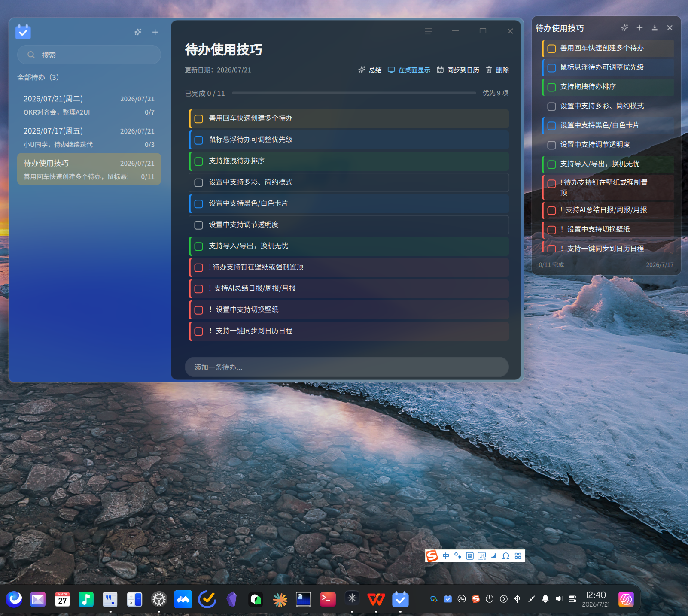Select the 2026/07/21(周二) list in sidebar
The height and width of the screenshot is (616, 688).
(89, 105)
